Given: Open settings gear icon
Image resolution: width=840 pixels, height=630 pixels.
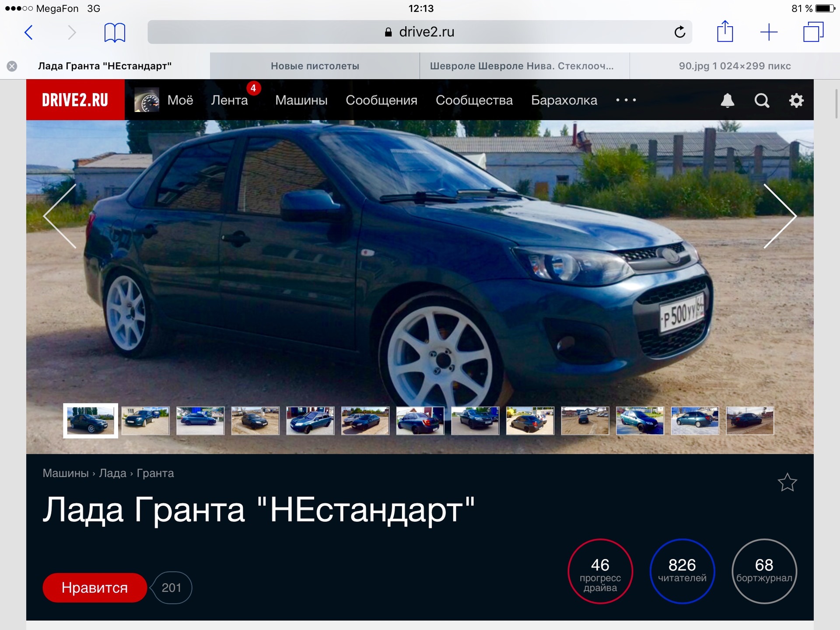Looking at the screenshot, I should click(796, 101).
